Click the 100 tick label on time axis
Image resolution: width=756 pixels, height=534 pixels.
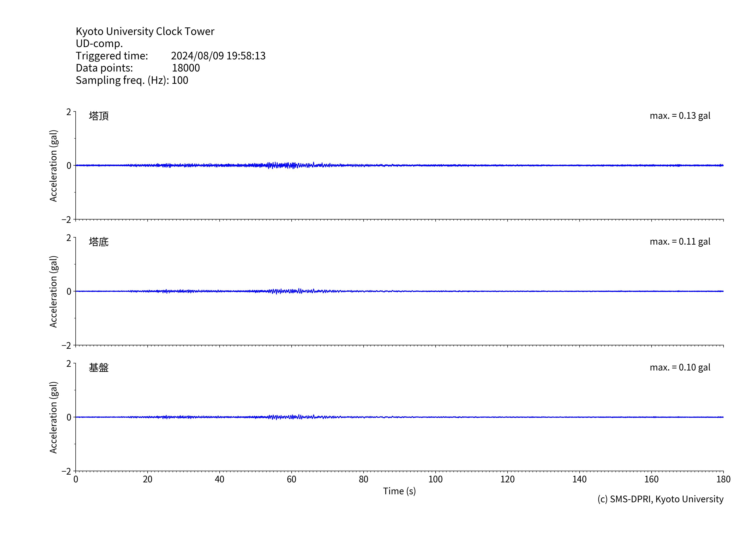[435, 479]
